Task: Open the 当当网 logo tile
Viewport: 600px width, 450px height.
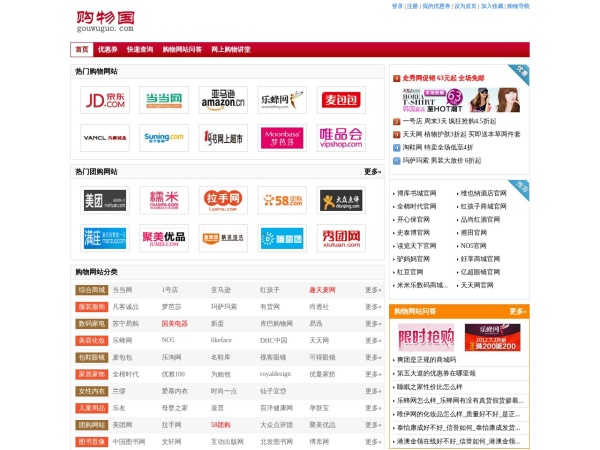Action: 164,100
